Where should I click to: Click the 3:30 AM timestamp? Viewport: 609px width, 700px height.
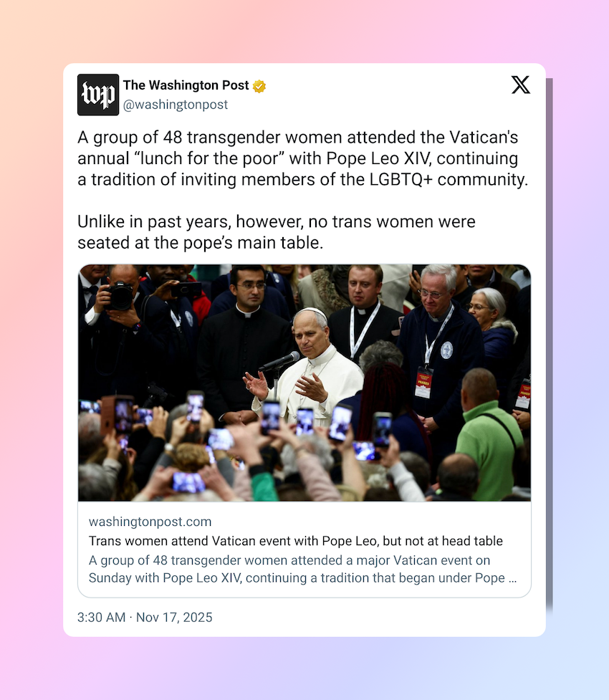(101, 618)
